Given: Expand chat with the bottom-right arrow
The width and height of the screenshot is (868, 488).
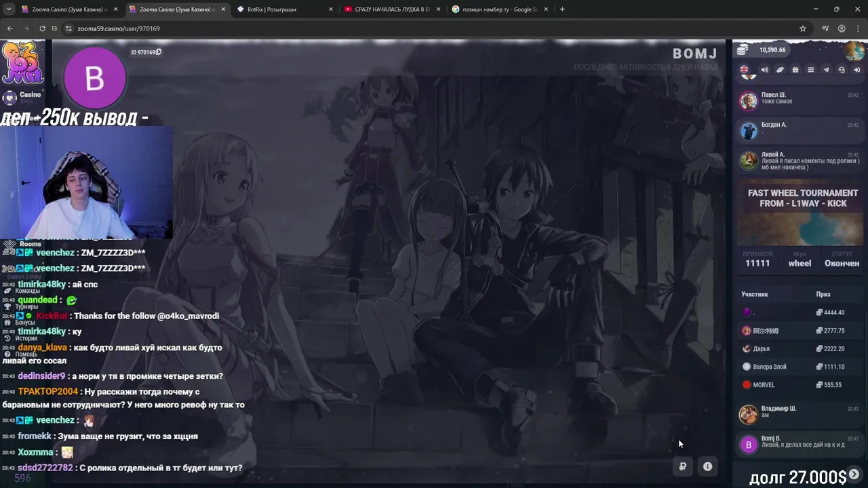Looking at the screenshot, I should pos(854,474).
